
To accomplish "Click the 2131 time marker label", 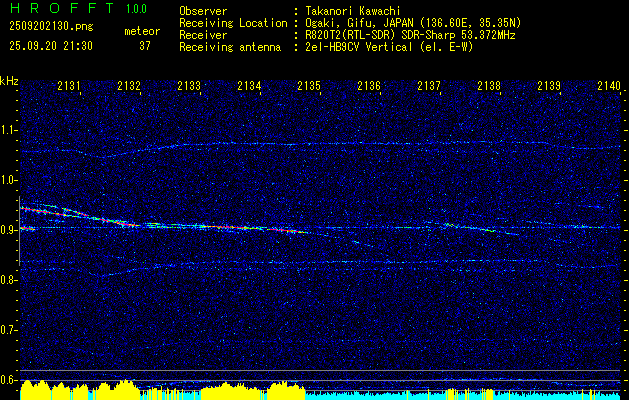I will coord(69,85).
